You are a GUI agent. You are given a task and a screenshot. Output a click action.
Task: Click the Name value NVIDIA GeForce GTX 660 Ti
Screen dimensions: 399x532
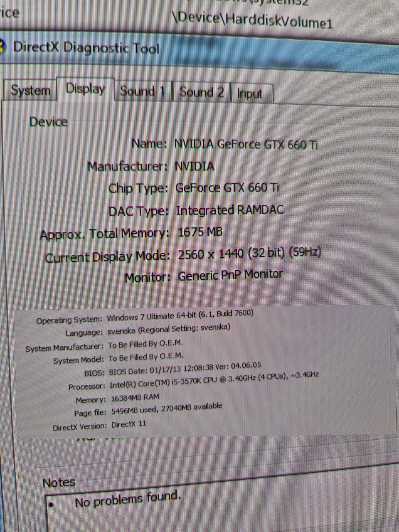coord(246,144)
